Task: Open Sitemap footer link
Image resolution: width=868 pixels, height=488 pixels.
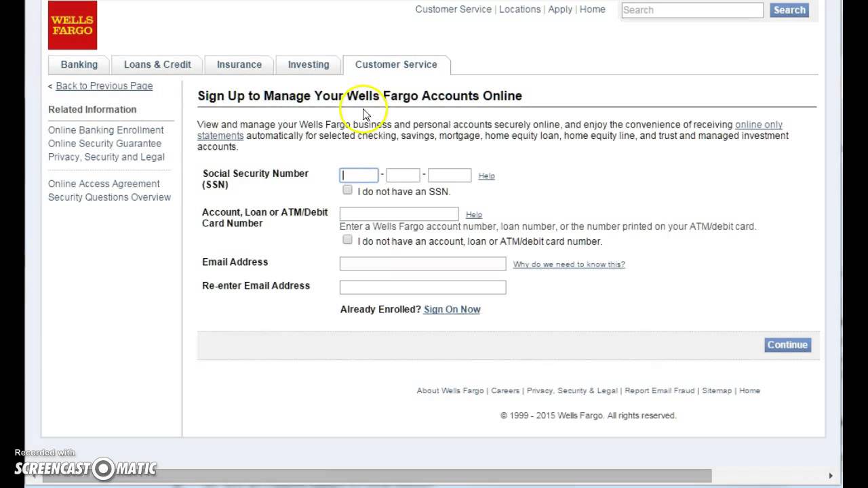Action: pos(717,390)
